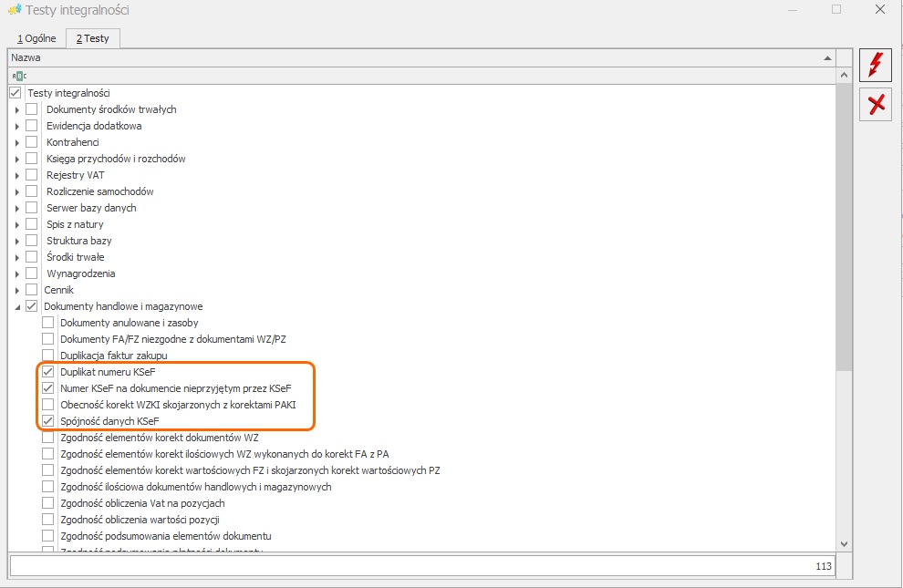Select Zgodność ilościowa dokumentów handlowych i magazynowych
This screenshot has height=588, width=903.
coord(196,488)
